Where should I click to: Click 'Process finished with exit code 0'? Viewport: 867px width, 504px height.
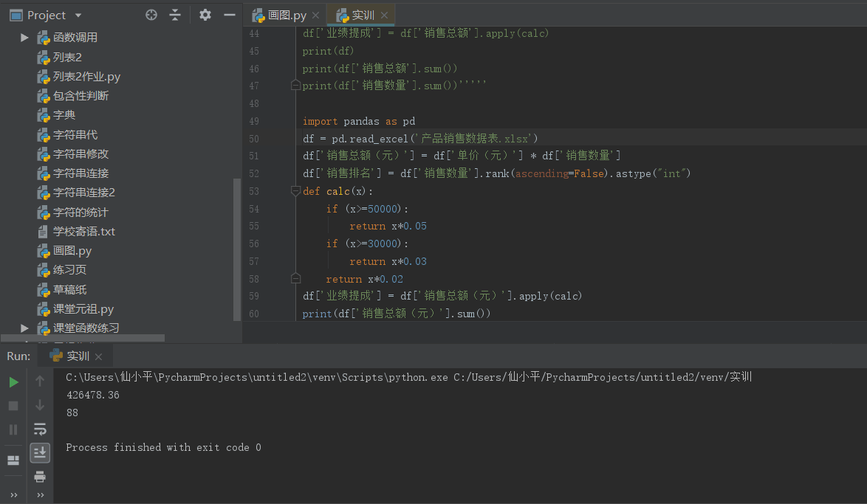pos(164,447)
